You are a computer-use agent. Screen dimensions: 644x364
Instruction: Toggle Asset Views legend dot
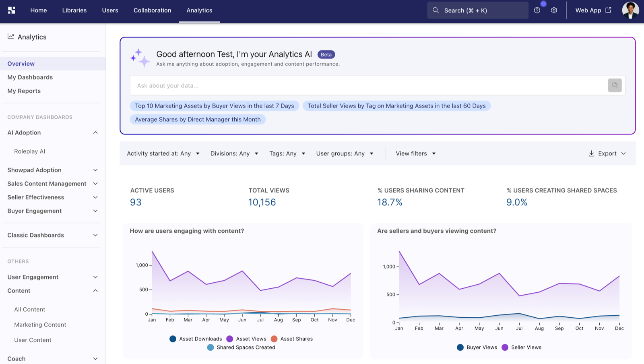pos(230,339)
